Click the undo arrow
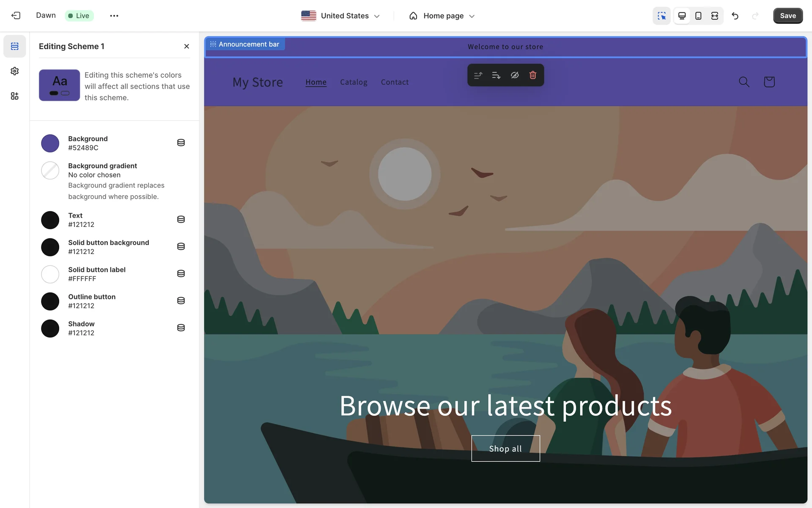The image size is (812, 508). click(x=735, y=16)
